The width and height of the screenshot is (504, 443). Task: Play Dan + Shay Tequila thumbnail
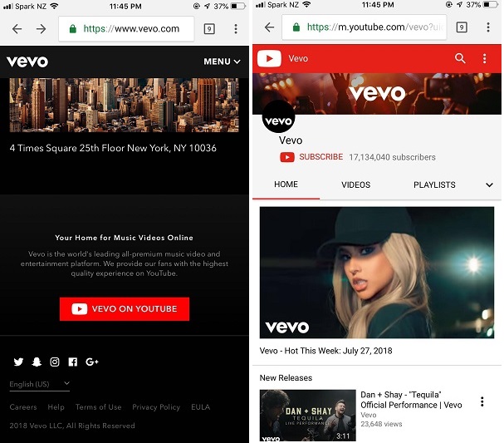(x=307, y=416)
